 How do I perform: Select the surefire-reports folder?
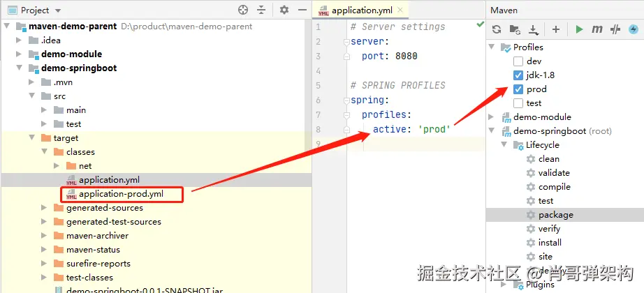[98, 264]
